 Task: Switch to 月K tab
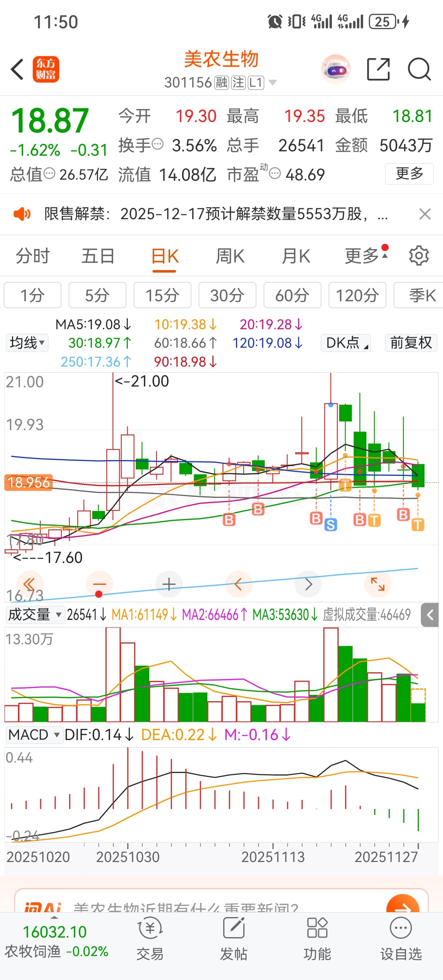296,256
